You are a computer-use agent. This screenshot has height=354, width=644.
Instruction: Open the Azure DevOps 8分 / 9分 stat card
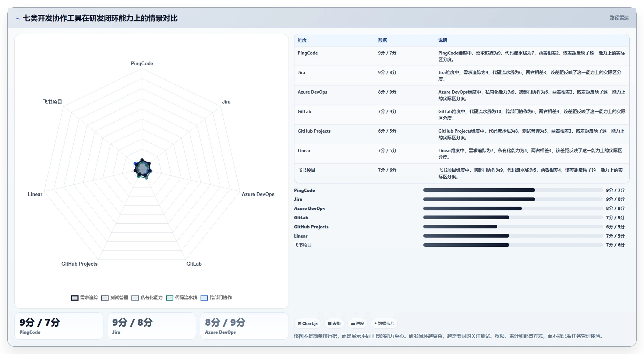pyautogui.click(x=244, y=326)
